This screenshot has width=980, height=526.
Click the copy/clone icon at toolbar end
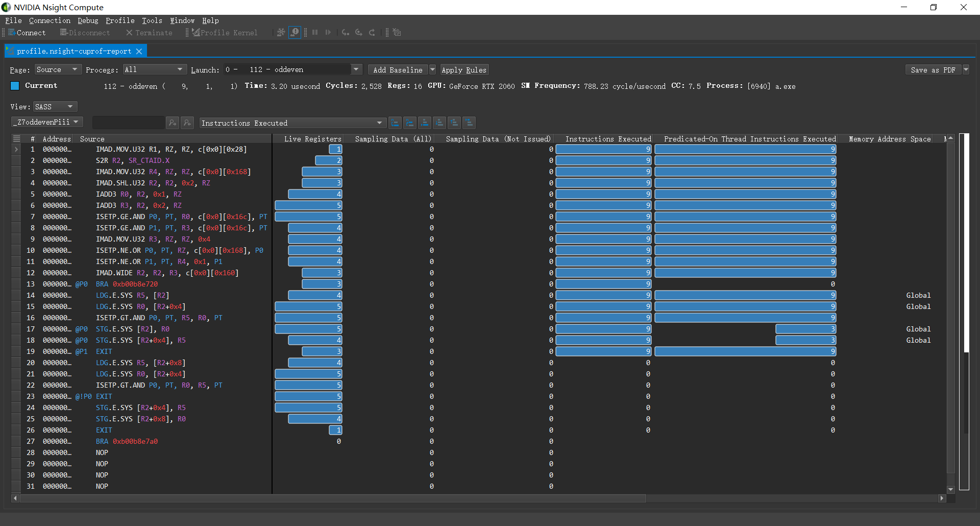pyautogui.click(x=397, y=32)
